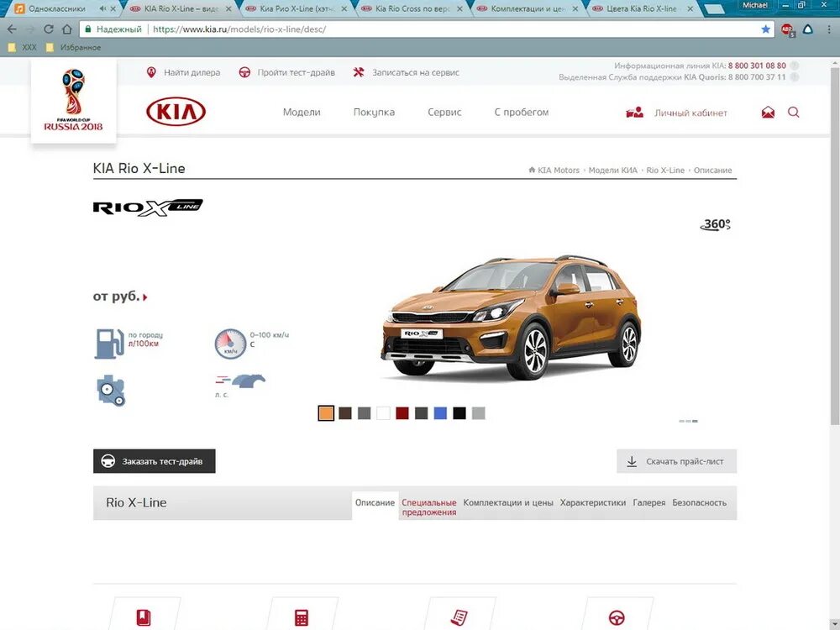The image size is (840, 630).
Task: Click the red calculator icon
Action: 302,617
